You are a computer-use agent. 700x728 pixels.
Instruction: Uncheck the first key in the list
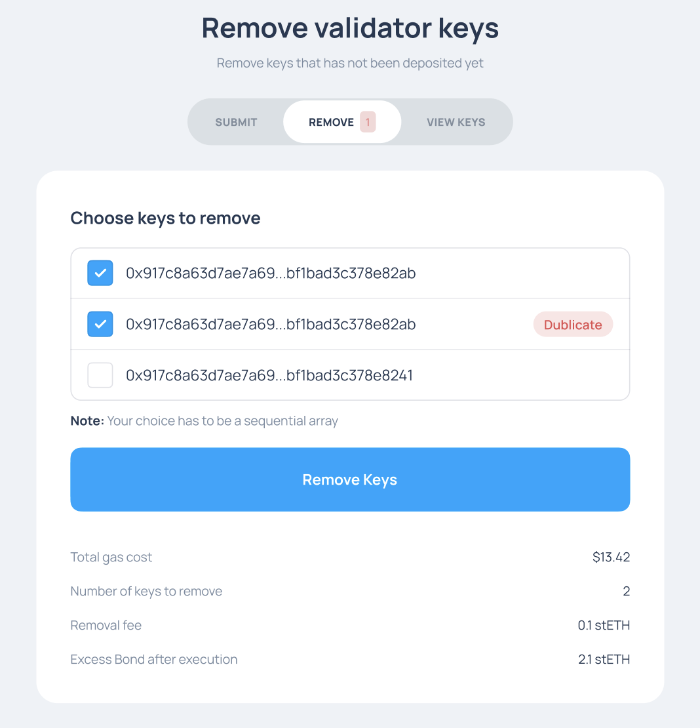coord(100,273)
